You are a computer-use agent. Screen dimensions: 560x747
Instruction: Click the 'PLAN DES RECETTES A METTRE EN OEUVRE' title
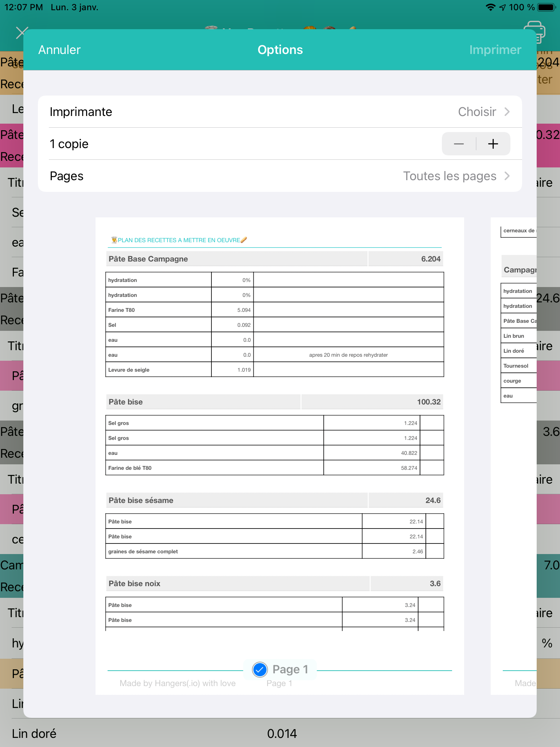[x=179, y=240]
